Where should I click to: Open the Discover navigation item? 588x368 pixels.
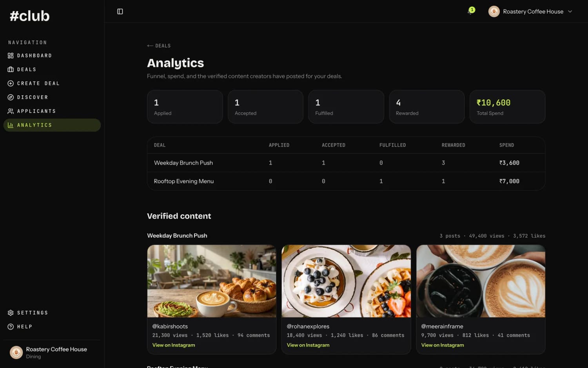52,97
